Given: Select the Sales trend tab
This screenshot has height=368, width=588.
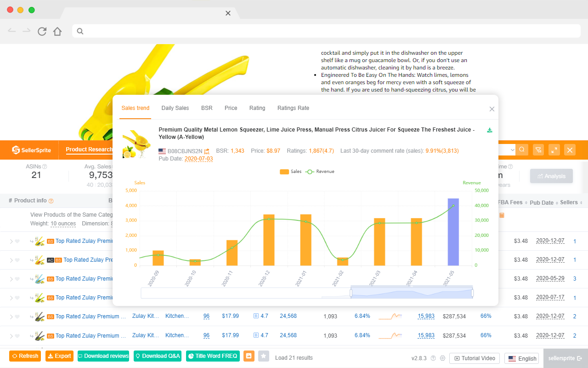Looking at the screenshot, I should click(136, 108).
